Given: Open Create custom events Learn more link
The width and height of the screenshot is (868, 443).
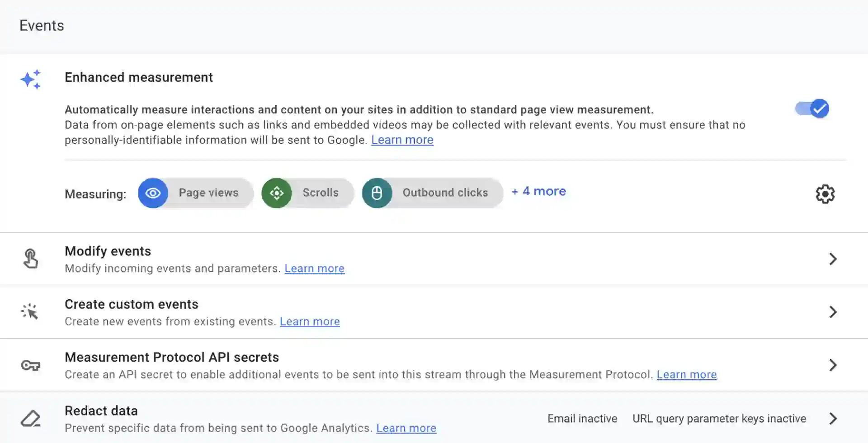Looking at the screenshot, I should [x=310, y=321].
